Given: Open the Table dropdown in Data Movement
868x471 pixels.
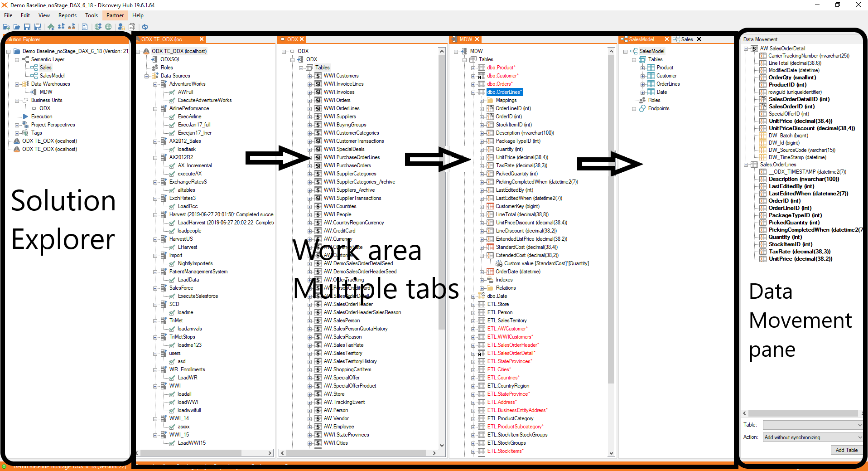Looking at the screenshot, I should coord(859,425).
